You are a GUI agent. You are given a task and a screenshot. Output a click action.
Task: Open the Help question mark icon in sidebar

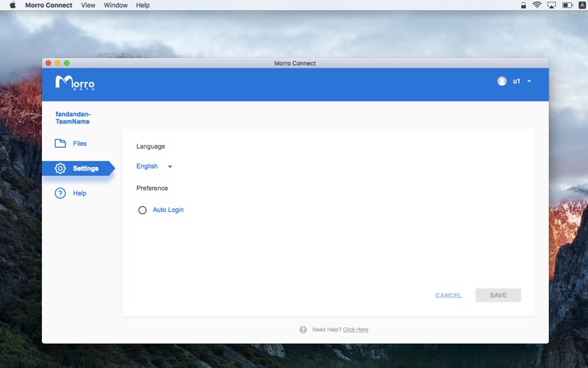click(x=60, y=193)
